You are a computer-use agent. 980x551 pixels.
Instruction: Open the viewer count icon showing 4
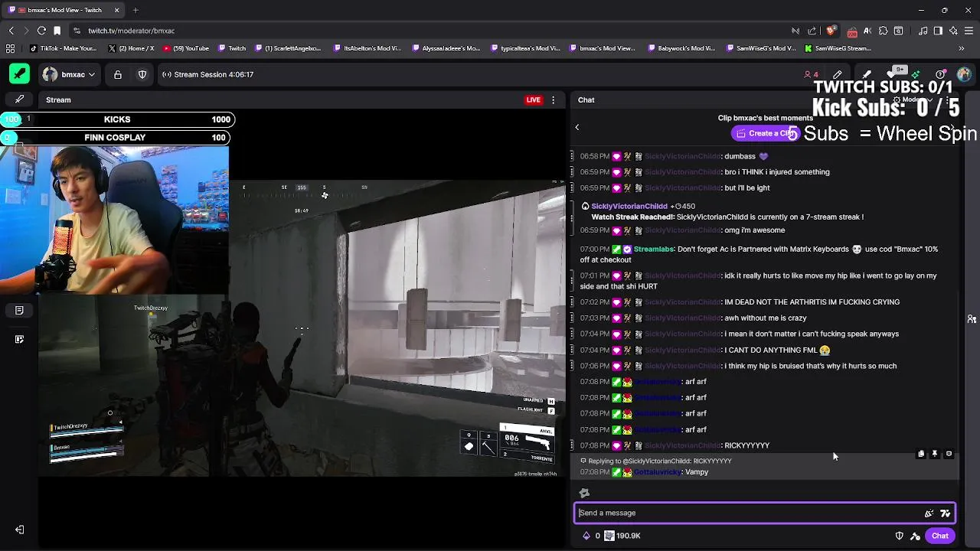click(811, 74)
